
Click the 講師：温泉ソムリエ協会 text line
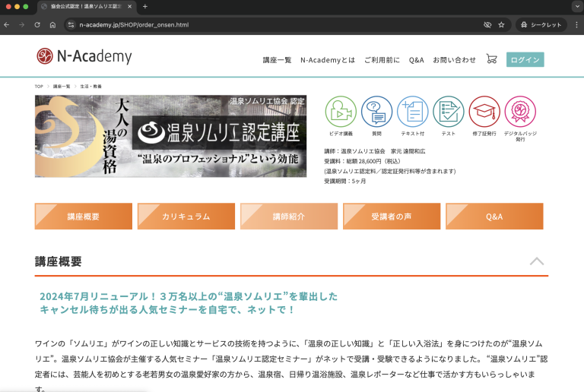[x=375, y=151]
